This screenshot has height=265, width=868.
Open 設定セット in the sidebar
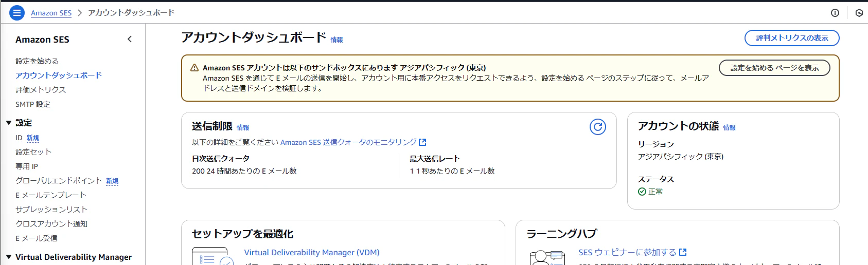(33, 152)
